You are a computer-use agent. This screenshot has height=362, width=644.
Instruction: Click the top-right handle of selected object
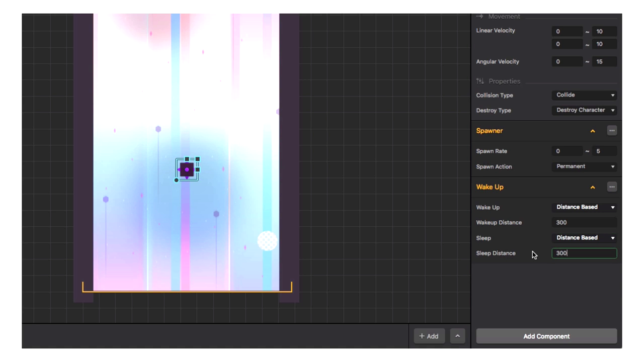coord(197,159)
